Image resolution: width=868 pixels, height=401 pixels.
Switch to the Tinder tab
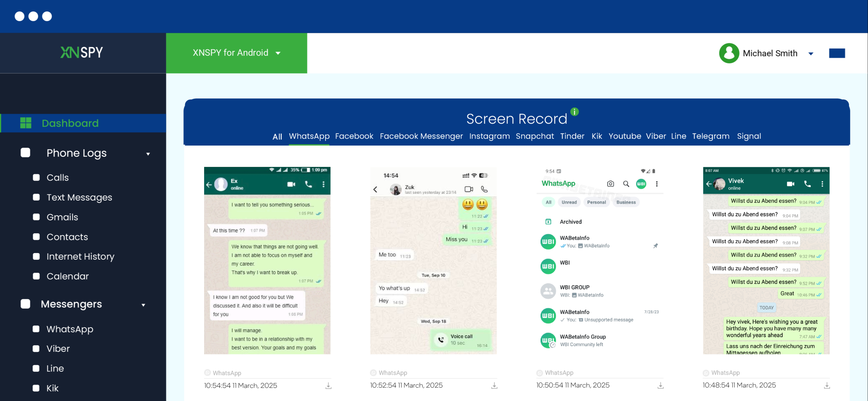pos(572,136)
